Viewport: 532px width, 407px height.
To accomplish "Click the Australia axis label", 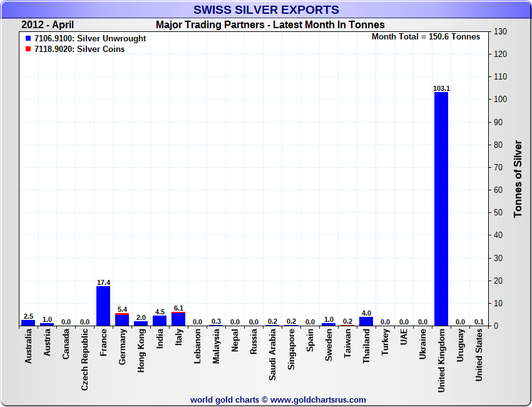I will point(29,346).
